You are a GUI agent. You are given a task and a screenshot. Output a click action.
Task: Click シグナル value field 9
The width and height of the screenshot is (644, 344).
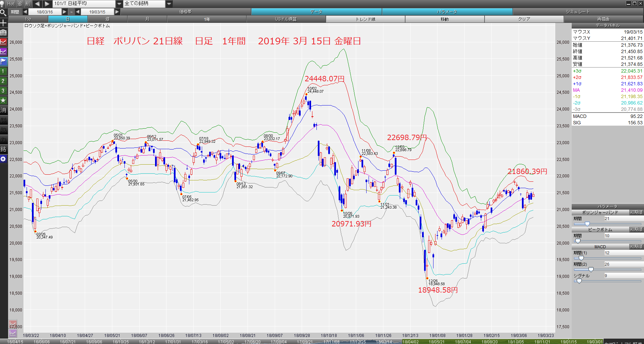tap(623, 276)
